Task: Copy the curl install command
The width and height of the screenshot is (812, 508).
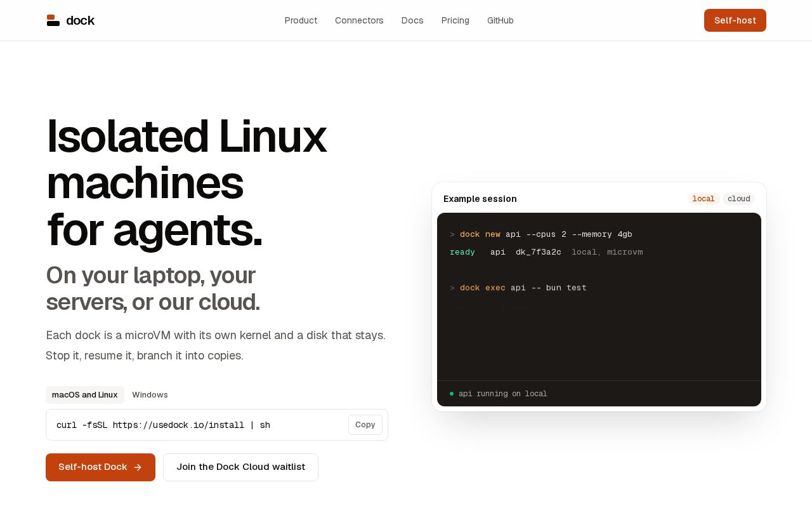Action: pyautogui.click(x=365, y=425)
